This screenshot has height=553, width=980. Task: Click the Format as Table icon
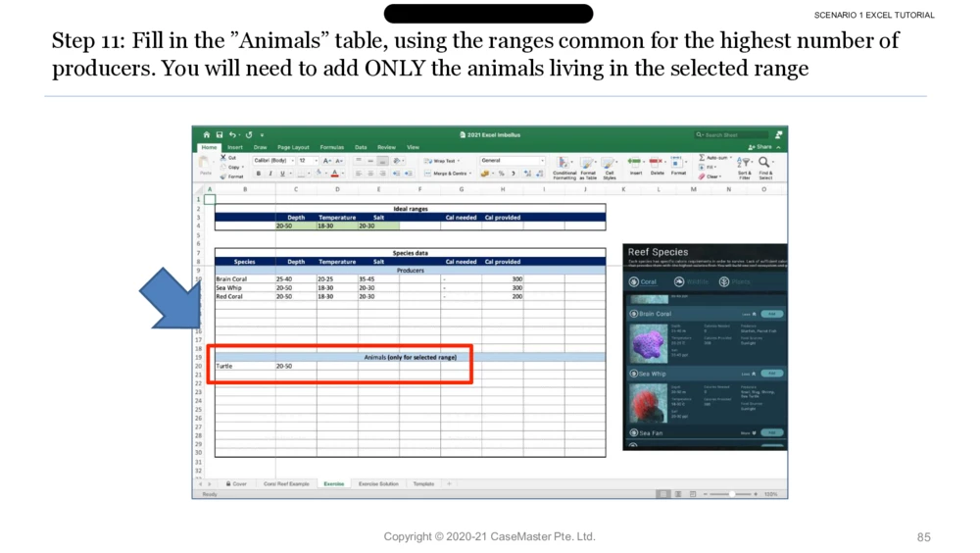588,167
